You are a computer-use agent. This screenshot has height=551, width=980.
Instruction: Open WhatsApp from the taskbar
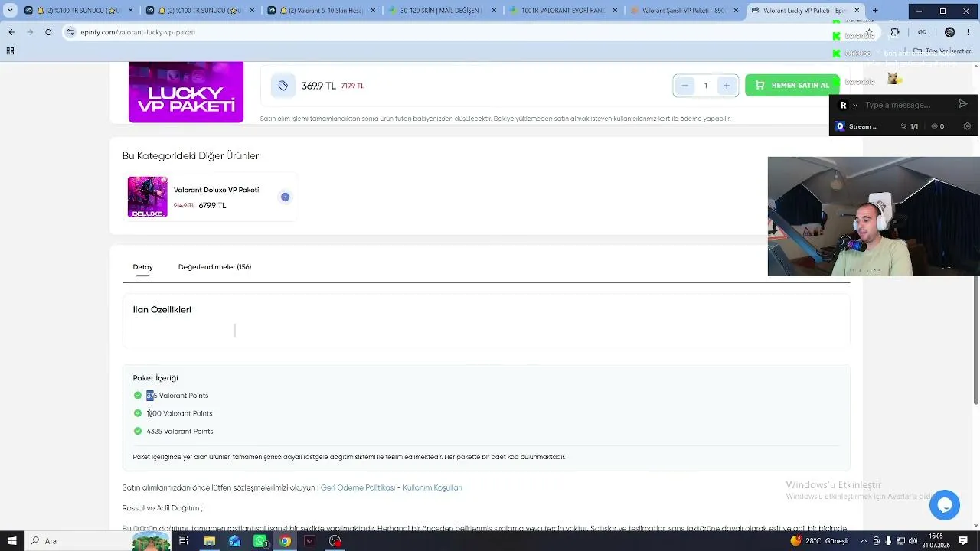point(260,541)
